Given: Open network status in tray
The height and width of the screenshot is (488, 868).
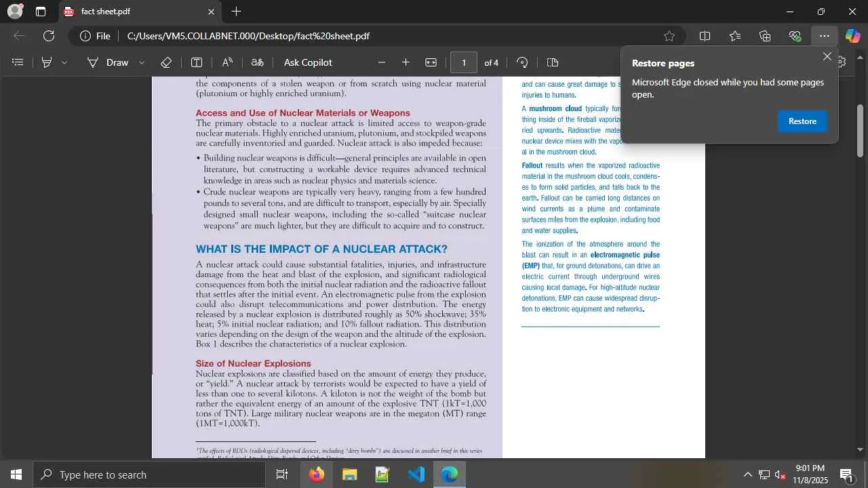Looking at the screenshot, I should 764,474.
